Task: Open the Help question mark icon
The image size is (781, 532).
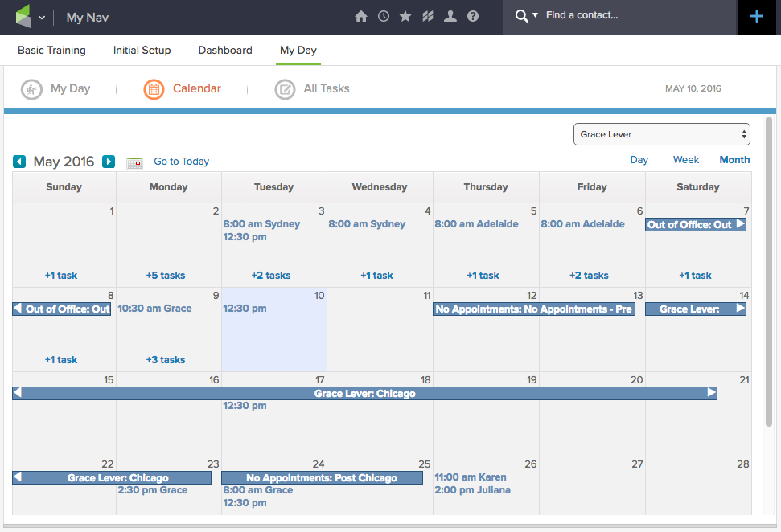Action: click(x=473, y=16)
